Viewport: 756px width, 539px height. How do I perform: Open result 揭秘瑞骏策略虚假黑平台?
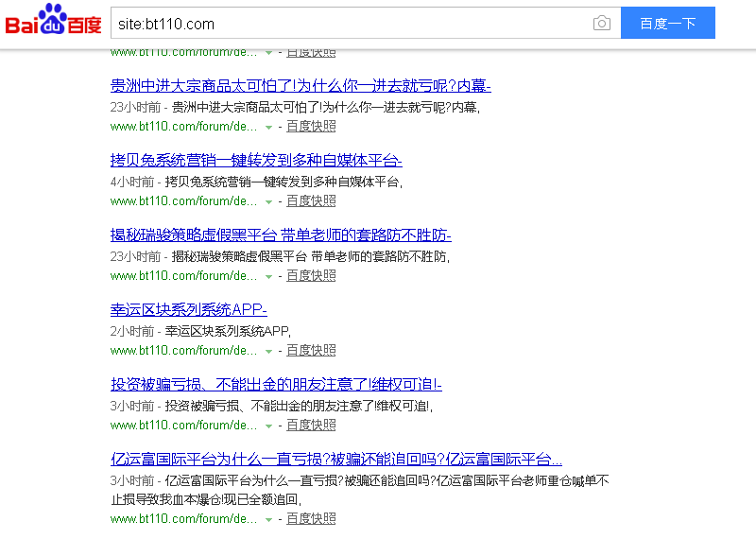[x=281, y=235]
